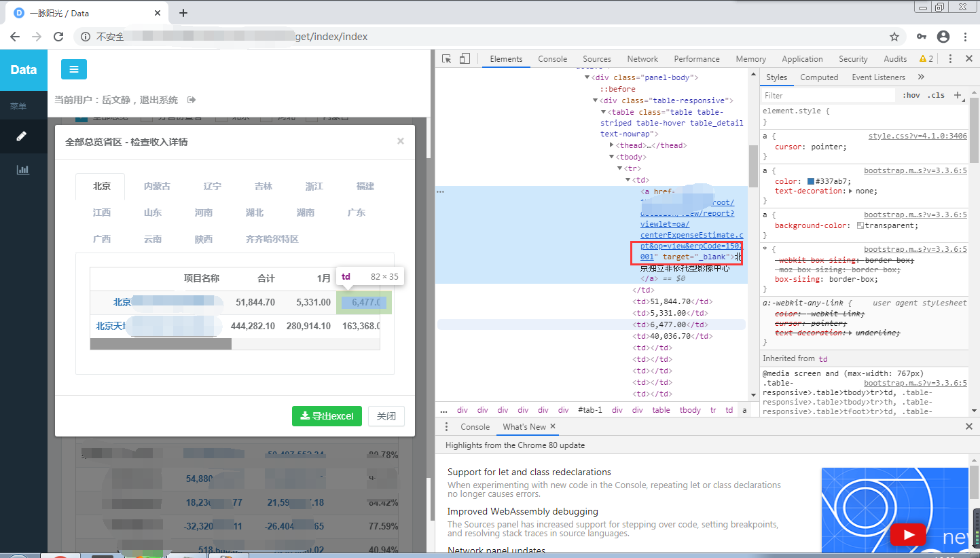Click the browser back arrow
The width and height of the screenshot is (980, 558).
click(x=15, y=37)
